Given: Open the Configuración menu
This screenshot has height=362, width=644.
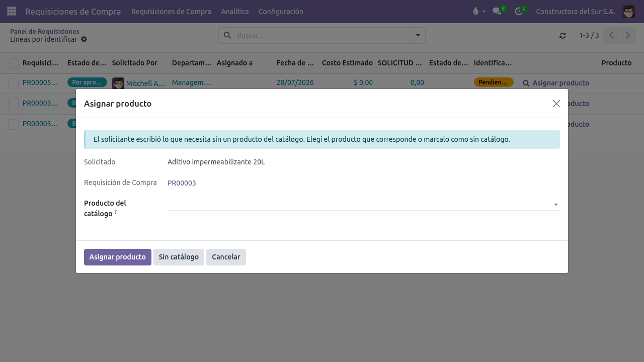Looking at the screenshot, I should coord(281,12).
